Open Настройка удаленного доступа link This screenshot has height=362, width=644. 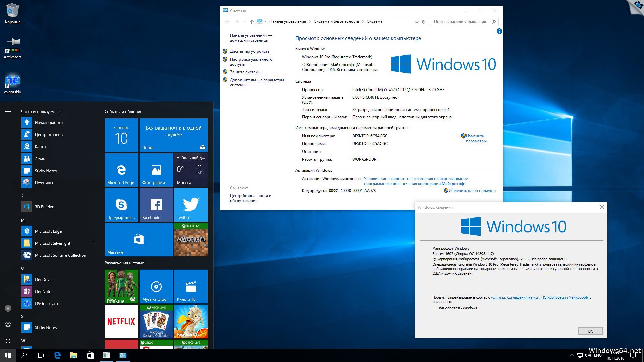point(251,62)
